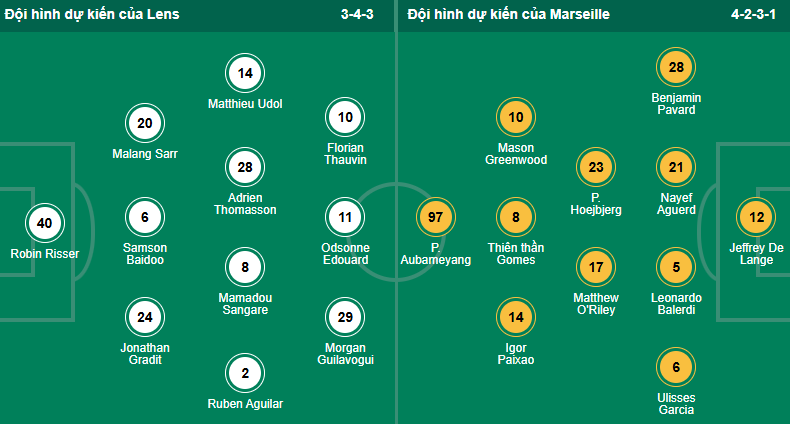This screenshot has width=790, height=424.
Task: Click Ulisses Garcia's number 6 circle
Action: coord(676,368)
